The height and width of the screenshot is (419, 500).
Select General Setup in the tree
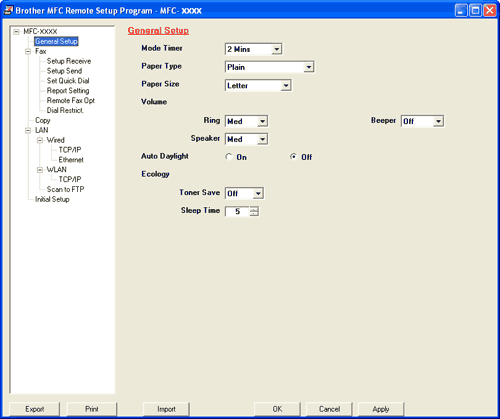click(x=56, y=41)
